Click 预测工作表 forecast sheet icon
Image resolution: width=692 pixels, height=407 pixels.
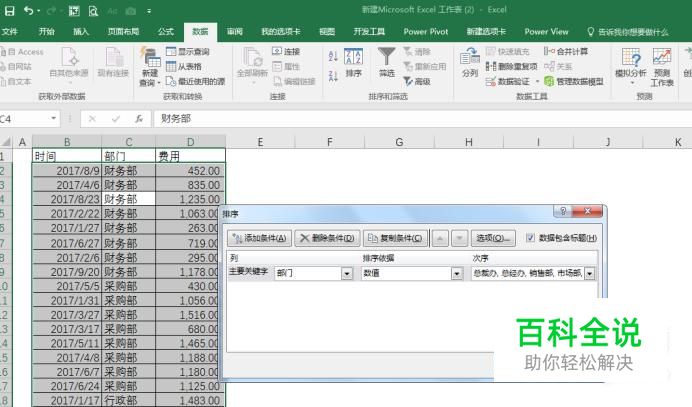[x=662, y=67]
